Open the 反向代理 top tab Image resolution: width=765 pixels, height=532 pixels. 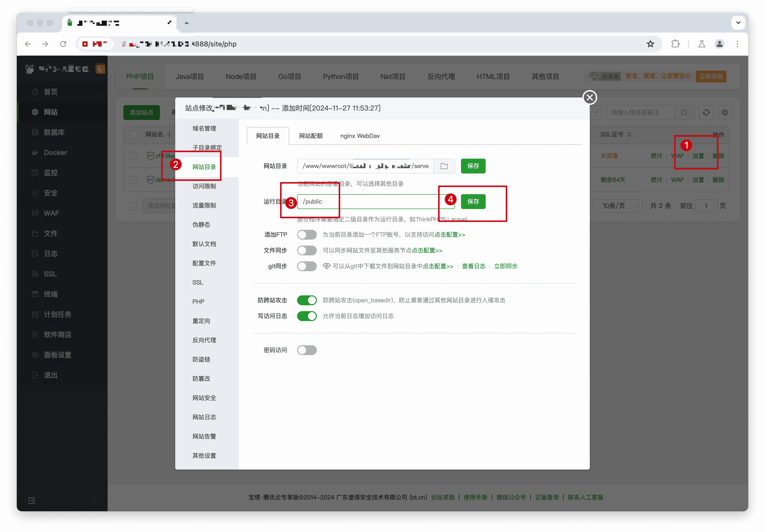(x=441, y=77)
